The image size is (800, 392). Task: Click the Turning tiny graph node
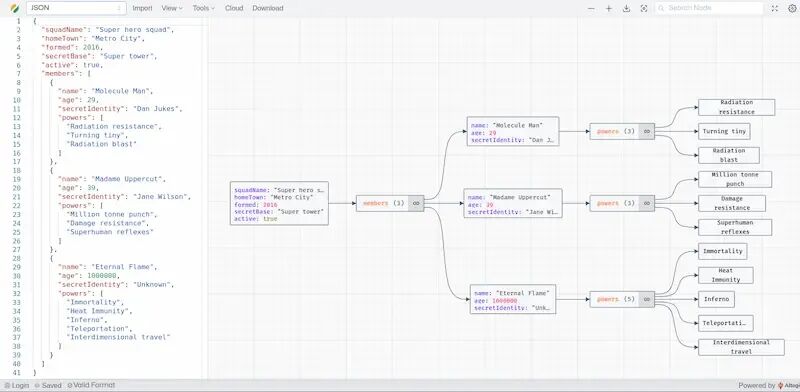724,131
